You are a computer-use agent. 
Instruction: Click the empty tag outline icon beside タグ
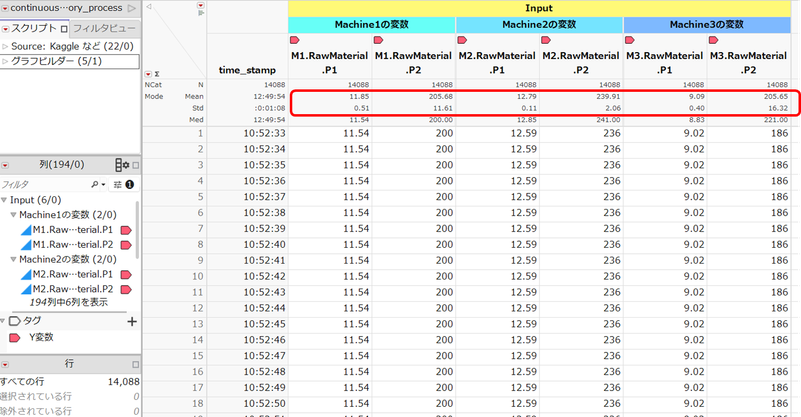(x=15, y=321)
